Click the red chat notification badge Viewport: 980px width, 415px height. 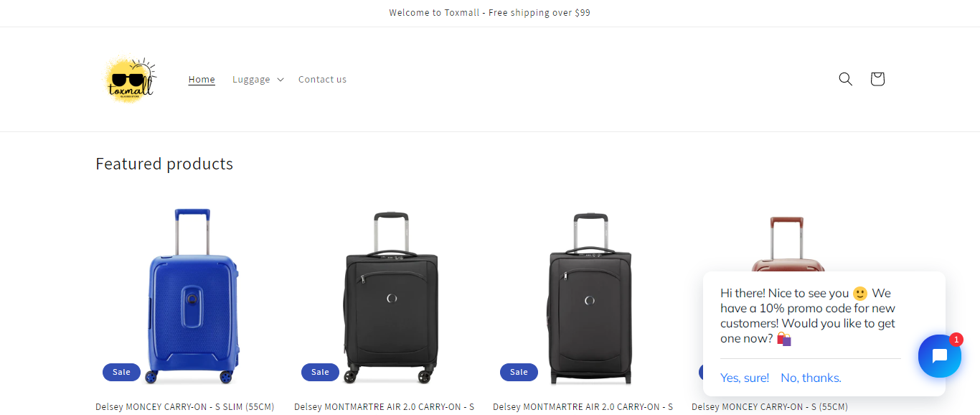(x=956, y=340)
